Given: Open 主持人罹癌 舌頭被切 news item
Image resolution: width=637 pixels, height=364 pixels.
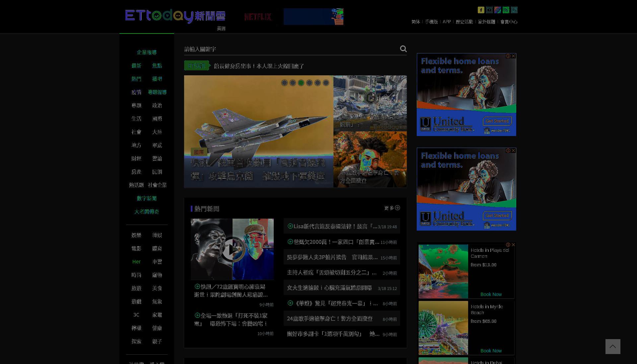Looking at the screenshot, I should tap(342, 272).
